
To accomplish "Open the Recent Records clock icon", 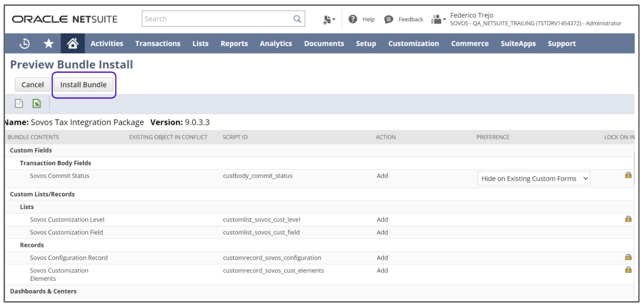I will pyautogui.click(x=25, y=44).
